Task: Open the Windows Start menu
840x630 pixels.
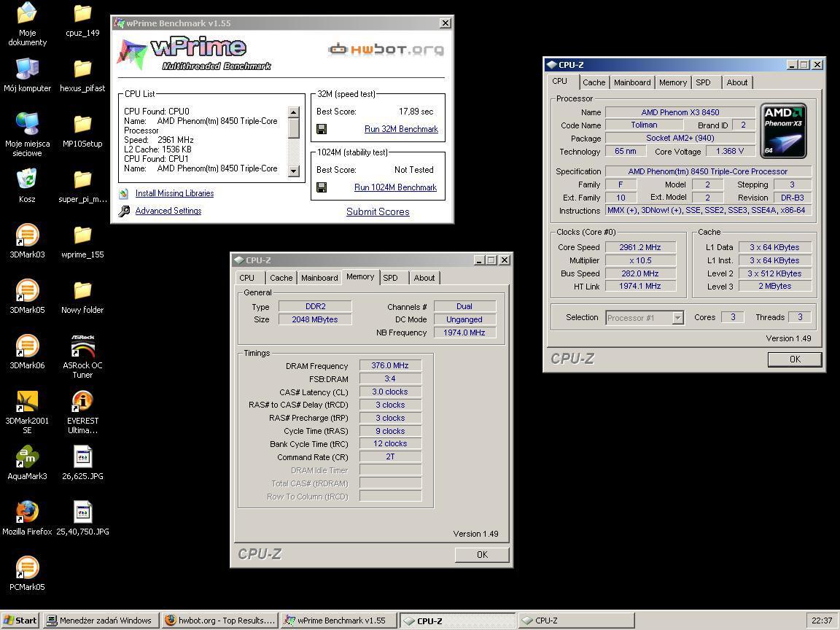Action: [x=20, y=621]
